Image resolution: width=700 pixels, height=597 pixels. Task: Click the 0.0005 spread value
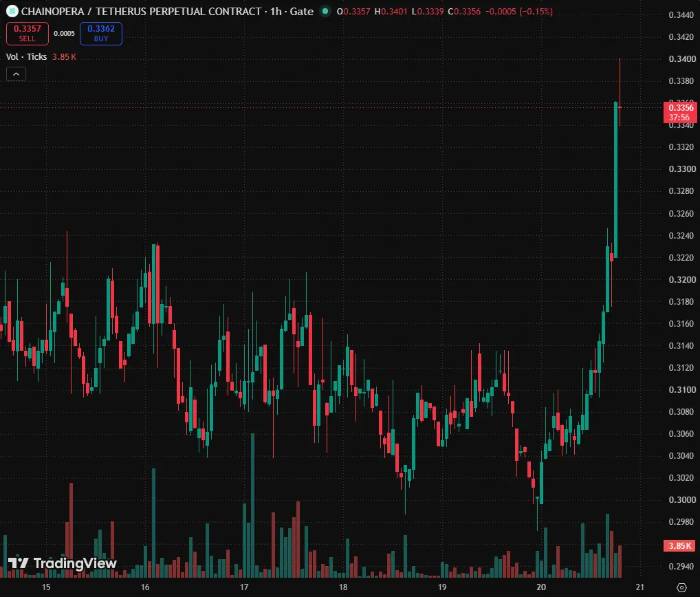click(x=64, y=34)
